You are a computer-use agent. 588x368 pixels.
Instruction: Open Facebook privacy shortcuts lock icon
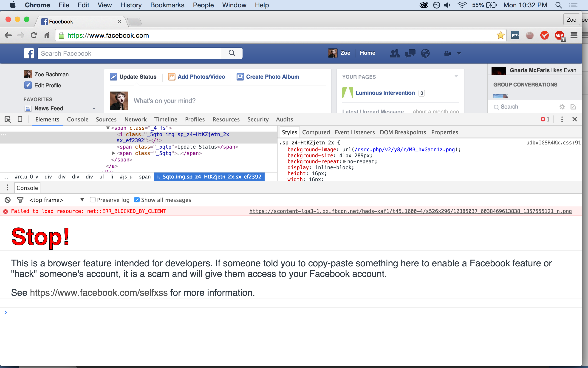pyautogui.click(x=448, y=53)
